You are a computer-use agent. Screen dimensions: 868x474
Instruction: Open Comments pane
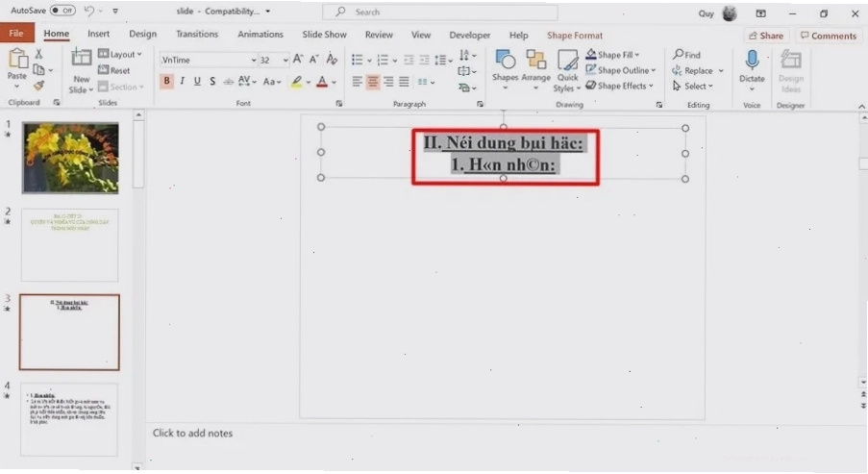pos(829,36)
